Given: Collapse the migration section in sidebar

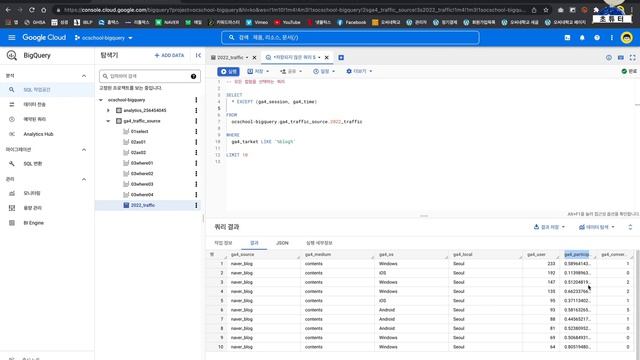Looking at the screenshot, I should [x=84, y=150].
